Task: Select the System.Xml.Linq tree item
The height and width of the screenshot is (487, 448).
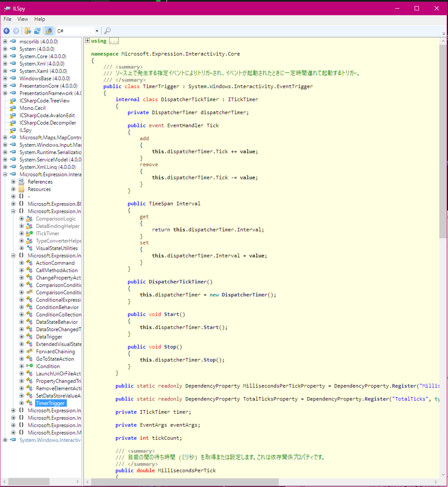Action: 47,167
